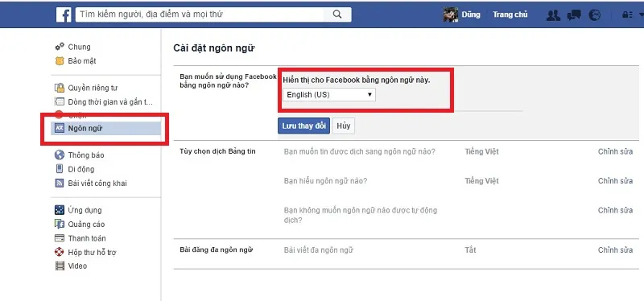Click the Bài viết đa ngôn ngữ description

(318, 250)
